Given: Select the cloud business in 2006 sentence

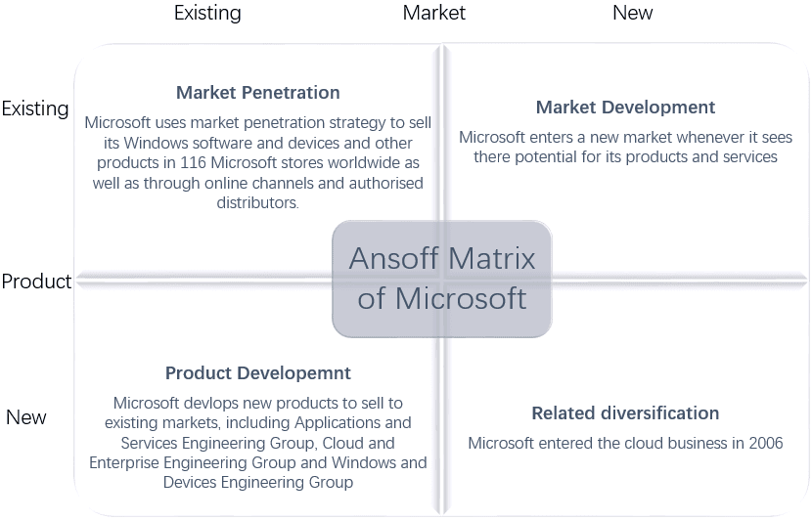Looking at the screenshot, I should pyautogui.click(x=625, y=444).
